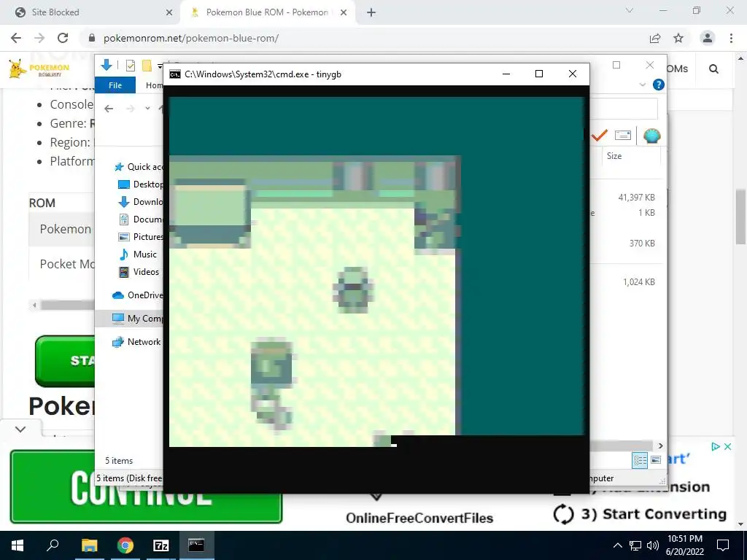View site security lock info

pos(92,38)
